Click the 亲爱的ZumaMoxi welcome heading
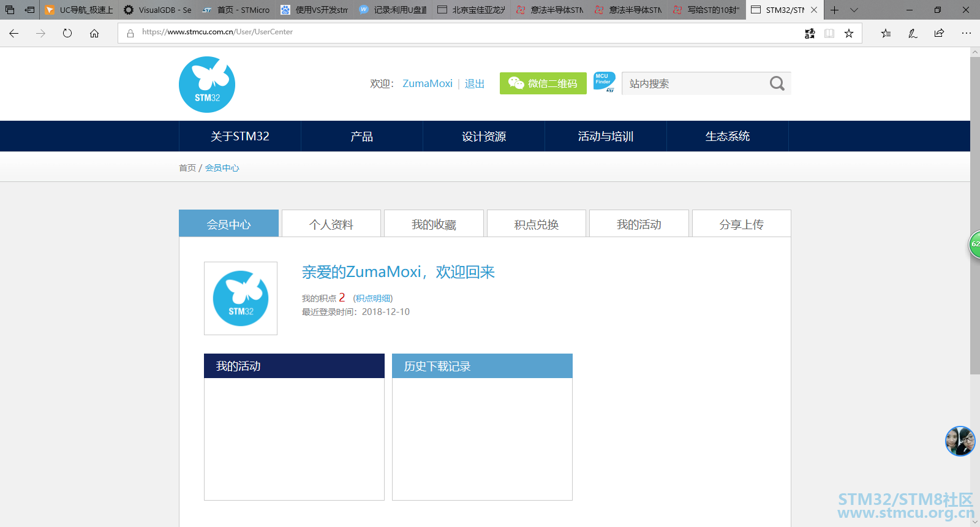Screen dimensions: 980x527 click(x=398, y=272)
